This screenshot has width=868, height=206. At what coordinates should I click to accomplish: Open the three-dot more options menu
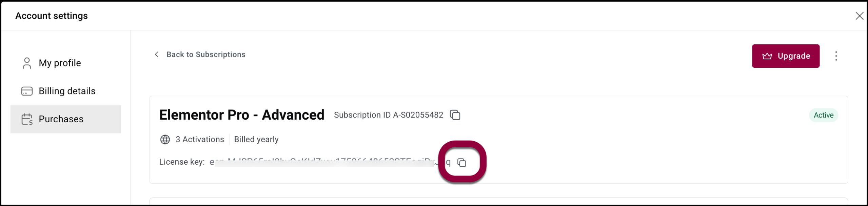(x=836, y=56)
